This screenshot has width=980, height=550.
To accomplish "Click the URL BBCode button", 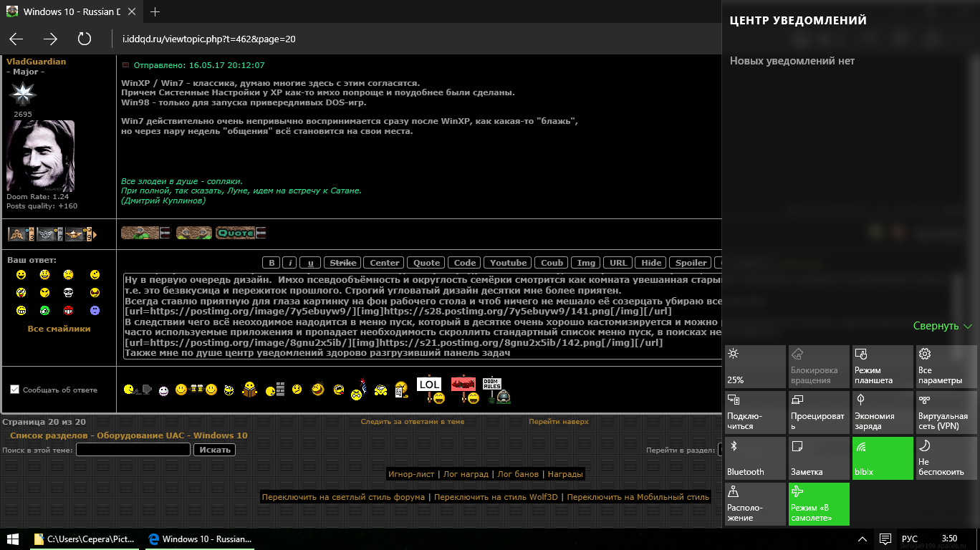I will (x=619, y=263).
